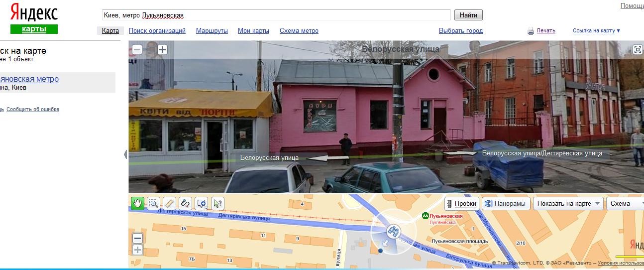This screenshot has width=644, height=270.
Task: Select the hand pan tool
Action: tap(138, 203)
